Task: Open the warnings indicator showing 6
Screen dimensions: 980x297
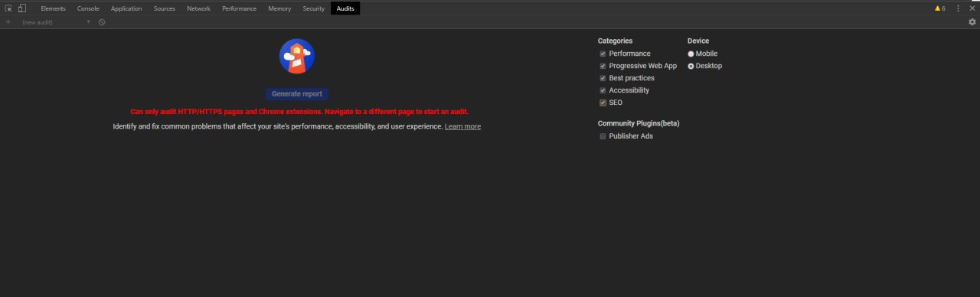Action: coord(939,8)
